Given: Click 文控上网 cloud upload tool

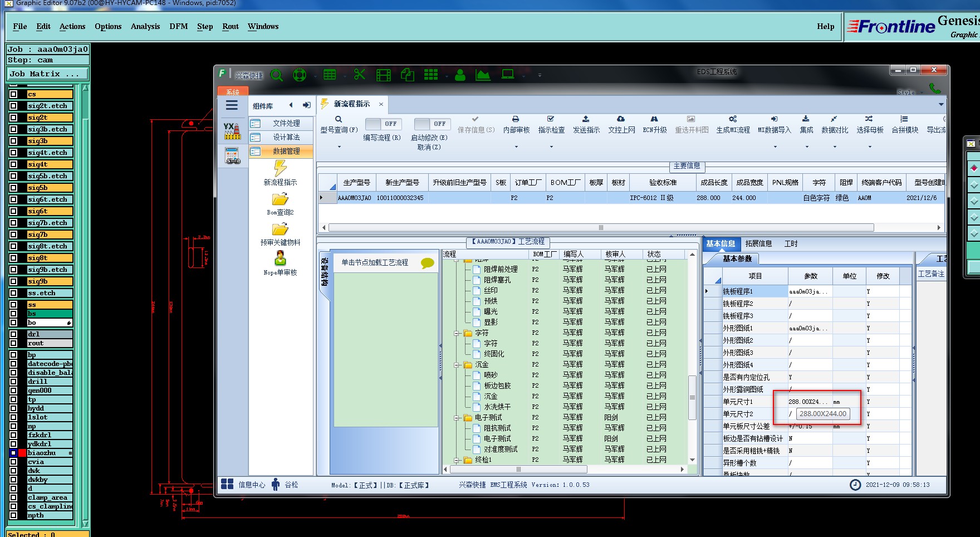Looking at the screenshot, I should click(x=621, y=124).
